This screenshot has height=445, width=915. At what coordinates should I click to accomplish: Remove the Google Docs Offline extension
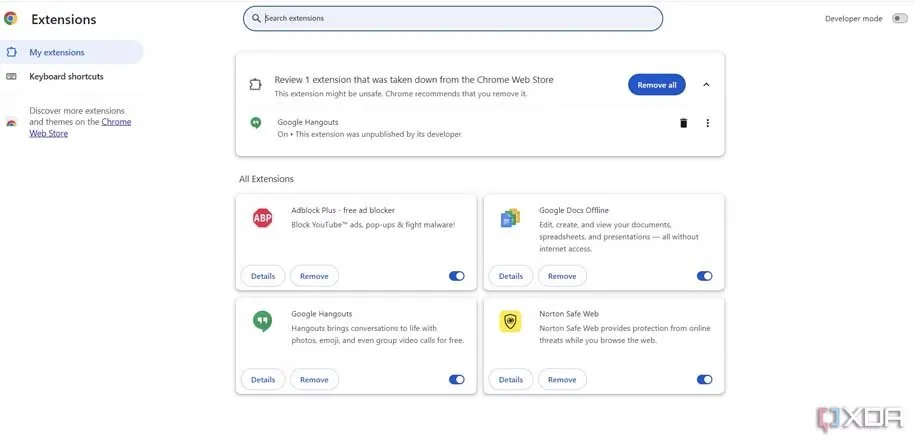click(x=562, y=276)
